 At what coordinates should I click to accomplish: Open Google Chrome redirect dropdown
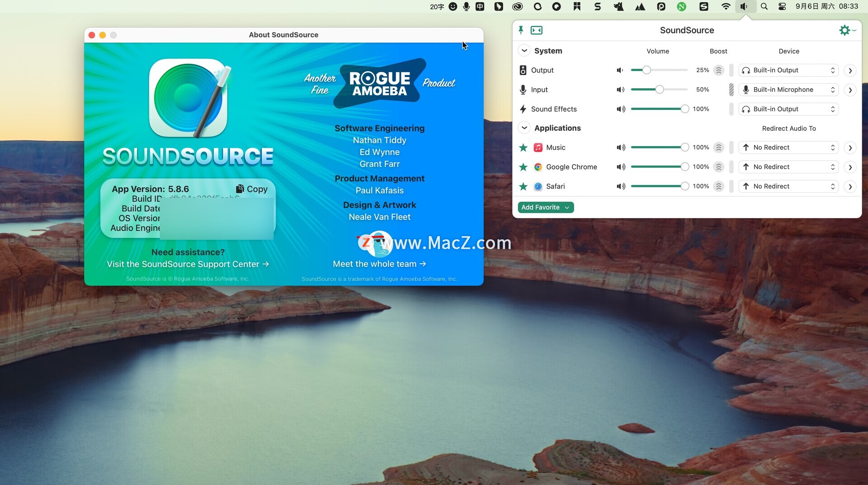coord(788,167)
